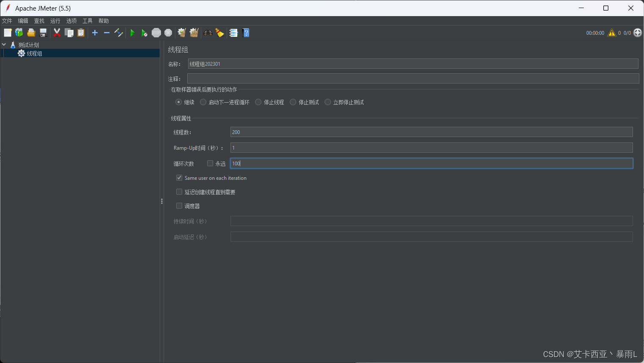Click the 0/0 thread count text

pos(627,33)
